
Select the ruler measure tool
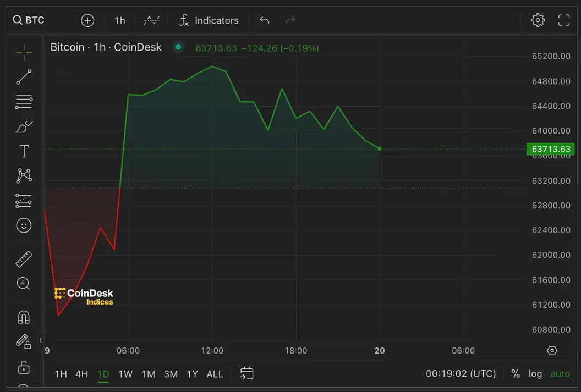tap(24, 259)
